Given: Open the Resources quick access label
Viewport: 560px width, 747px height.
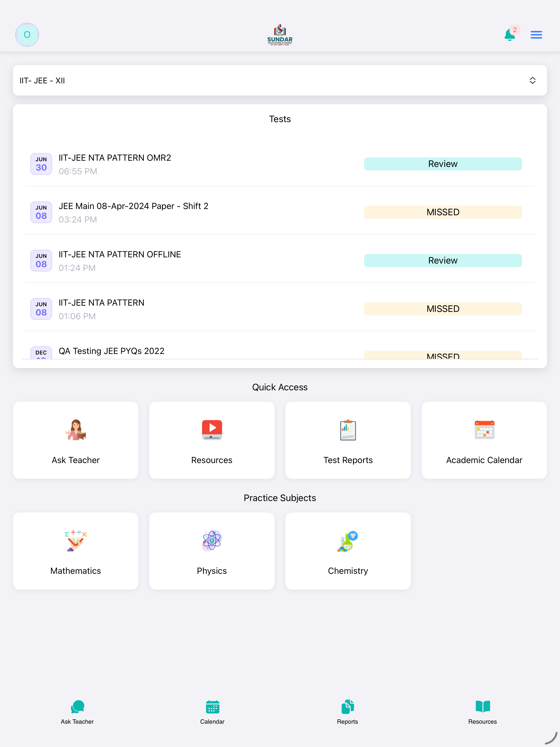Looking at the screenshot, I should (212, 460).
